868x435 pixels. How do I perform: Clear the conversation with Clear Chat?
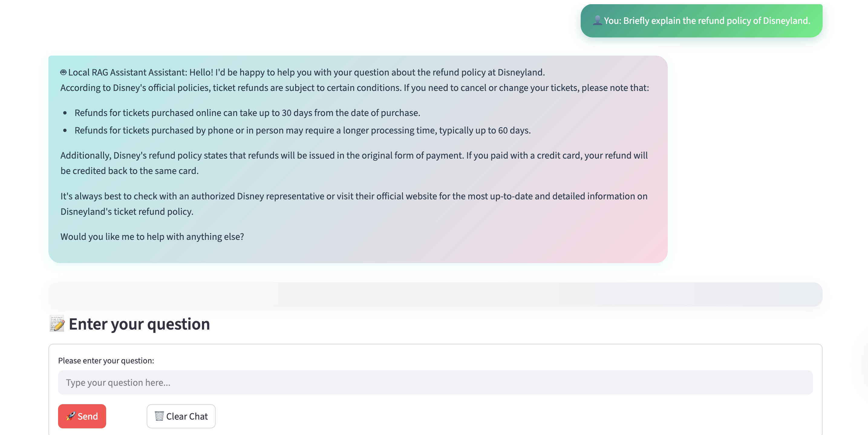tap(181, 416)
